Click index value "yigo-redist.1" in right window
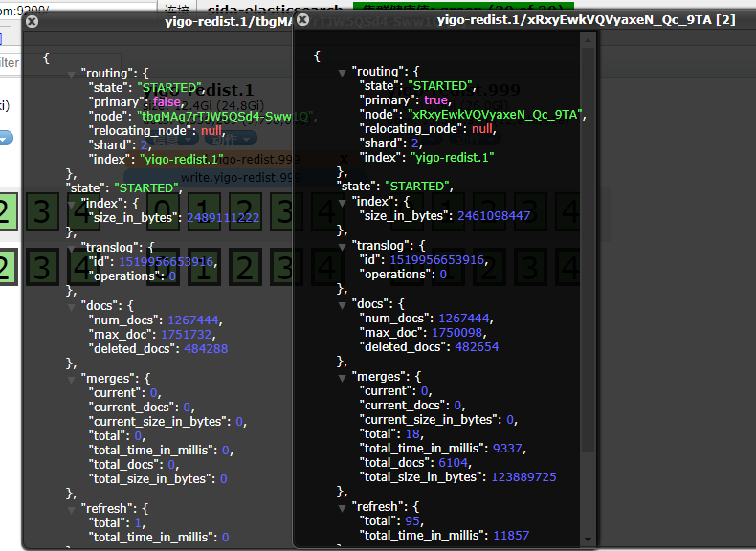 [453, 158]
